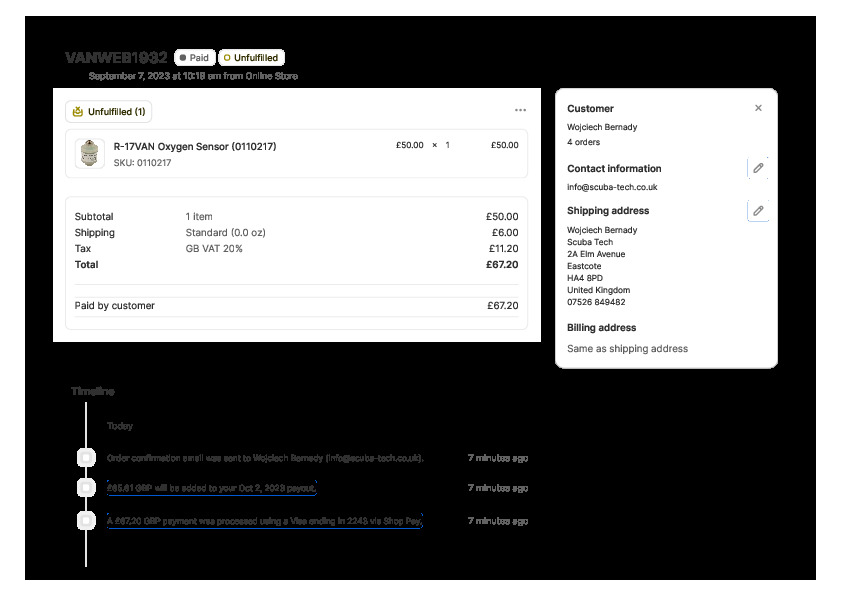The width and height of the screenshot is (842, 595).
Task: Open the R-17VAN Oxygen Sensor product link
Action: 195,146
